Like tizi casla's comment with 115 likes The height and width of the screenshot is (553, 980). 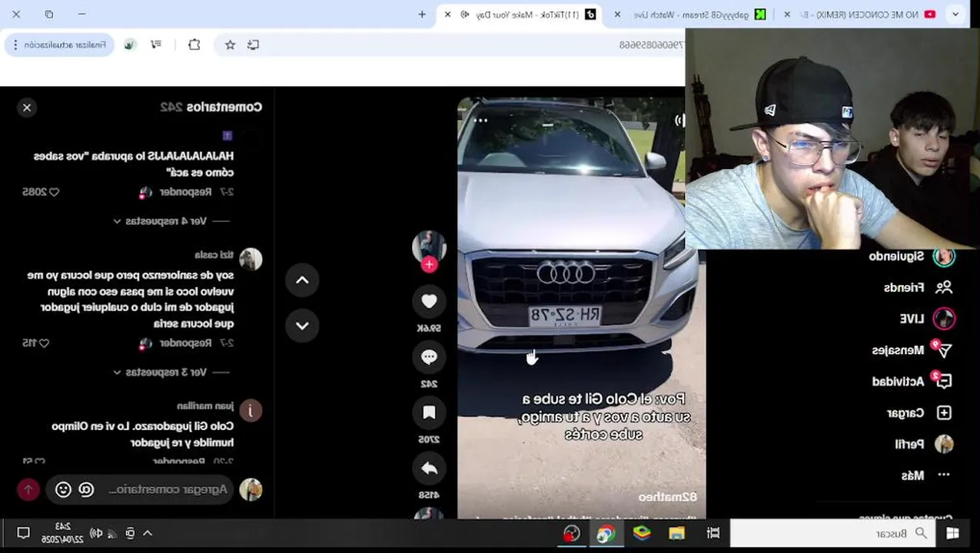point(44,343)
